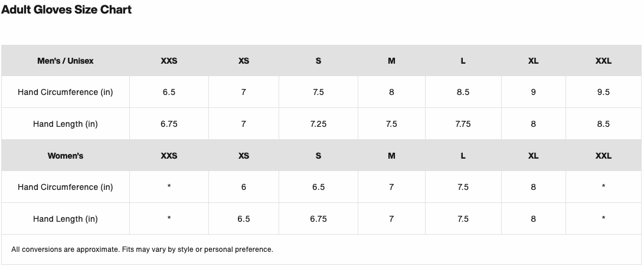Select Men's L hand length 7.75
This screenshot has height=266, width=644.
coord(463,124)
